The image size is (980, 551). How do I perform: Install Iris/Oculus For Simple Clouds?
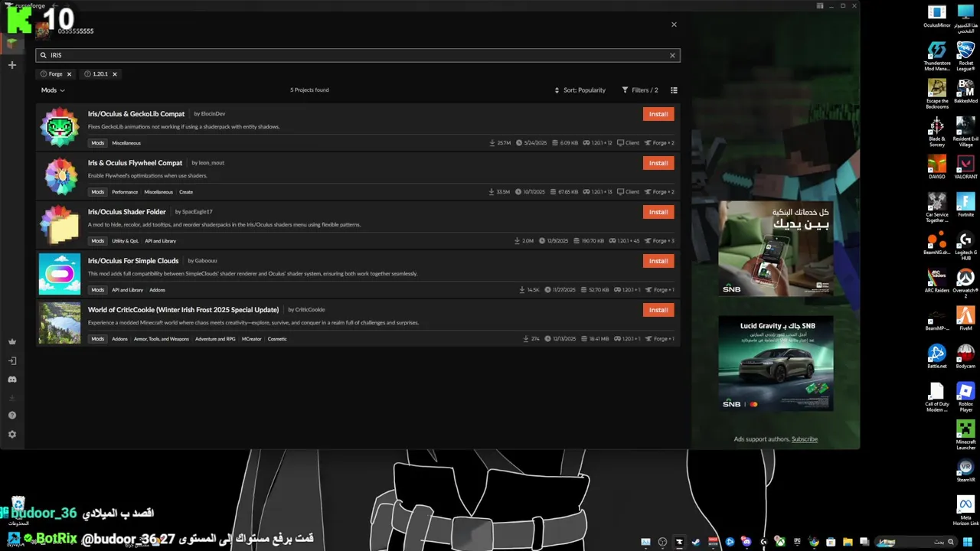click(x=658, y=261)
